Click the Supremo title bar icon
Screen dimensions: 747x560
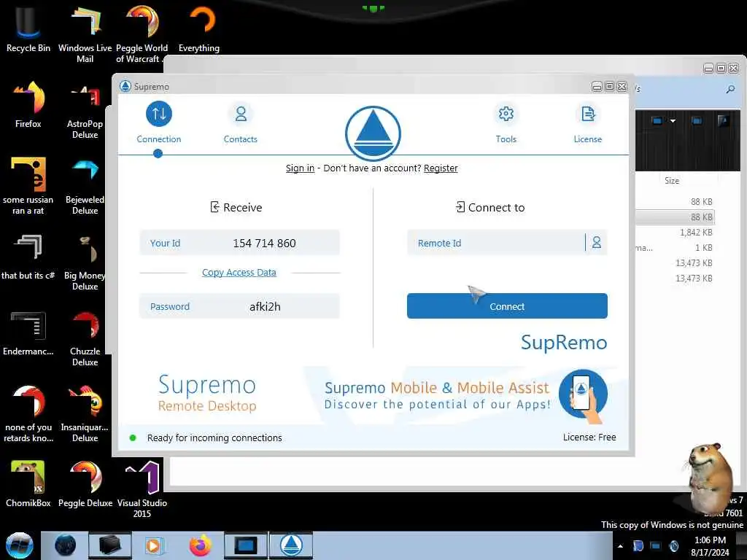click(125, 86)
